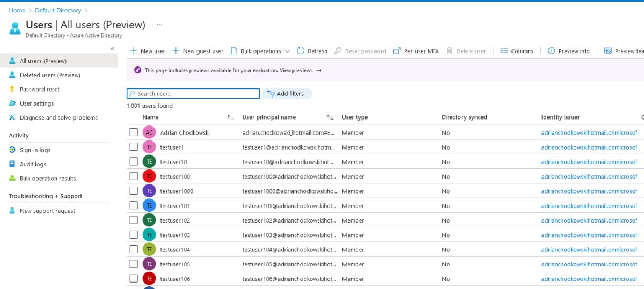
Task: Click the Home breadcrumb link
Action: point(17,10)
